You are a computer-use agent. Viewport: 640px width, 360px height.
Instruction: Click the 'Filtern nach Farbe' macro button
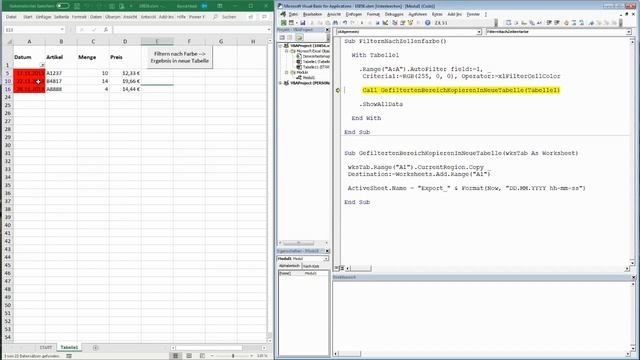pos(180,57)
